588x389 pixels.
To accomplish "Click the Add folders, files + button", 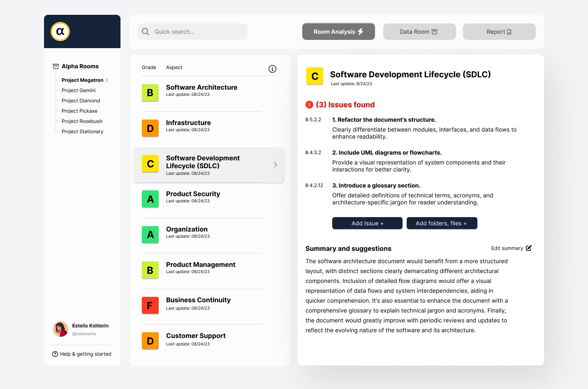I will coord(442,223).
